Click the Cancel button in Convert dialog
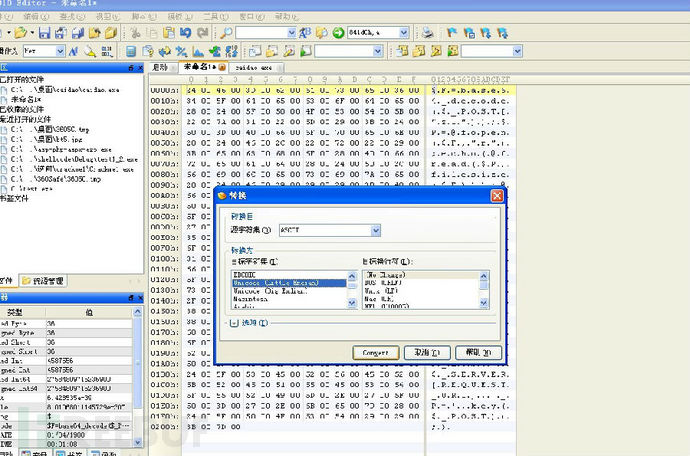690x456 pixels. click(427, 352)
